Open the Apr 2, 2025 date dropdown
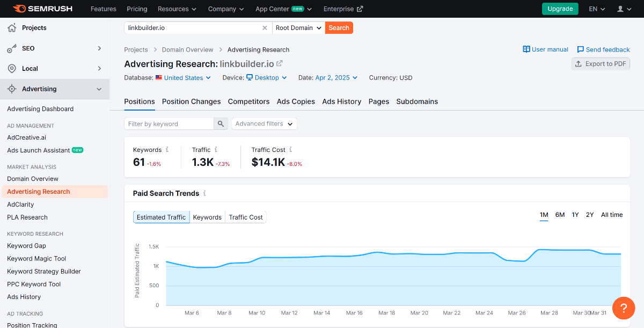This screenshot has width=644, height=328. pyautogui.click(x=336, y=78)
